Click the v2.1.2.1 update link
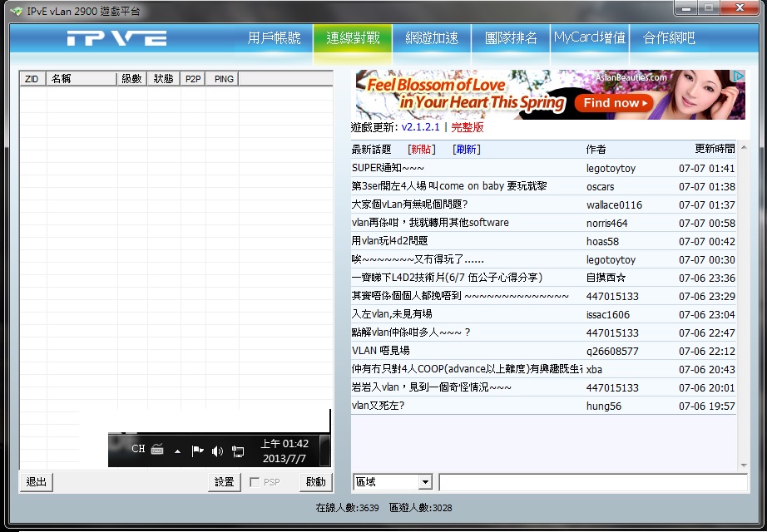This screenshot has width=767, height=532. click(421, 127)
